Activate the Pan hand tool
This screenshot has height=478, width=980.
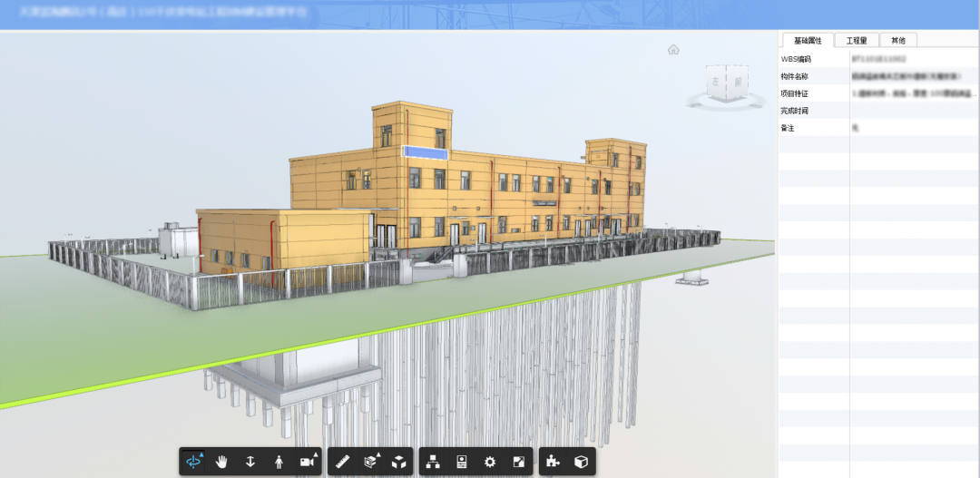222,462
